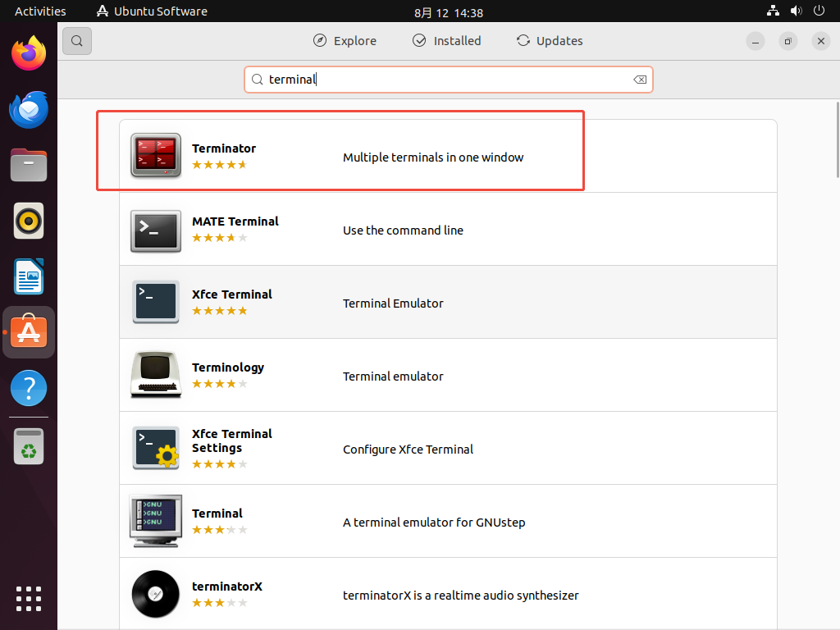Click the Terminator star rating
Screen dimensions: 840x630
(220, 164)
